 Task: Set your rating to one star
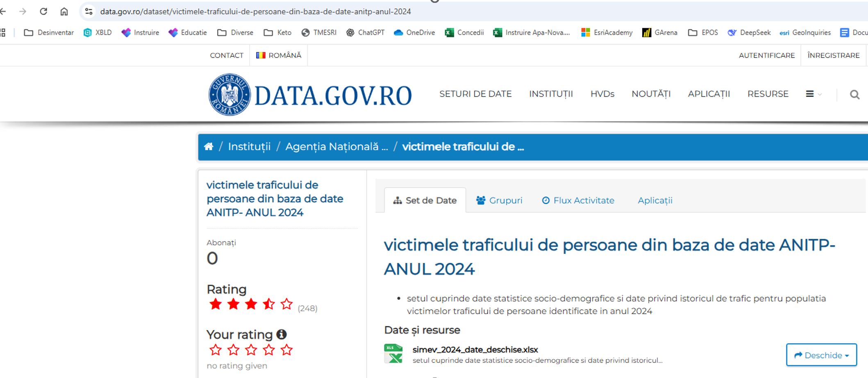pos(216,350)
